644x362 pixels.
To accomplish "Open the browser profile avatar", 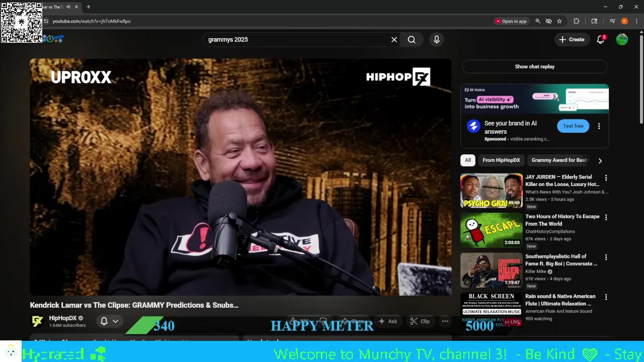I will click(624, 21).
